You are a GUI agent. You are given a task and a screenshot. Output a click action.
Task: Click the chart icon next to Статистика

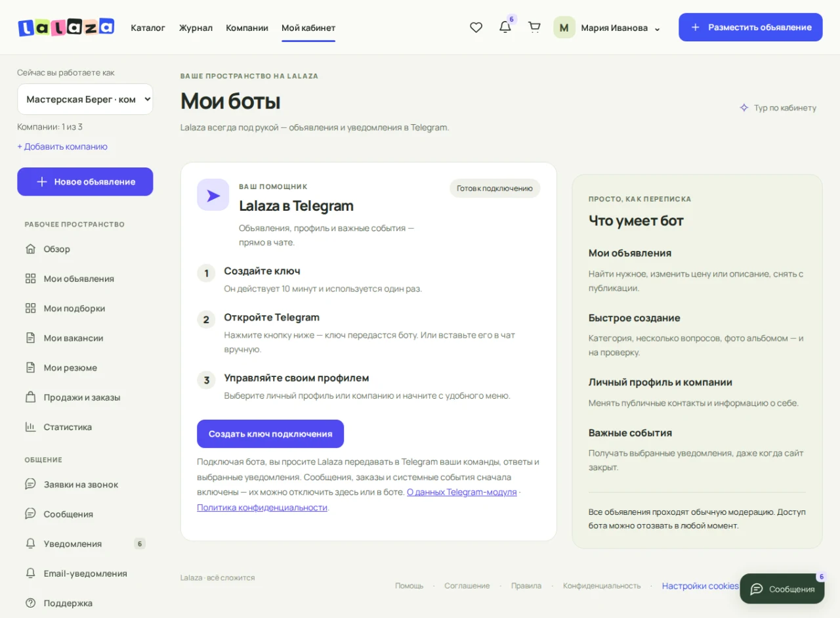pos(30,427)
